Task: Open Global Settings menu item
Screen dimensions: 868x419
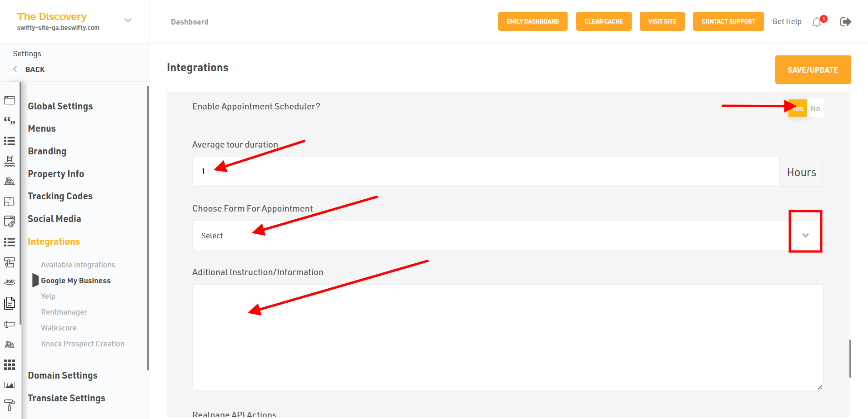Action: coord(60,106)
